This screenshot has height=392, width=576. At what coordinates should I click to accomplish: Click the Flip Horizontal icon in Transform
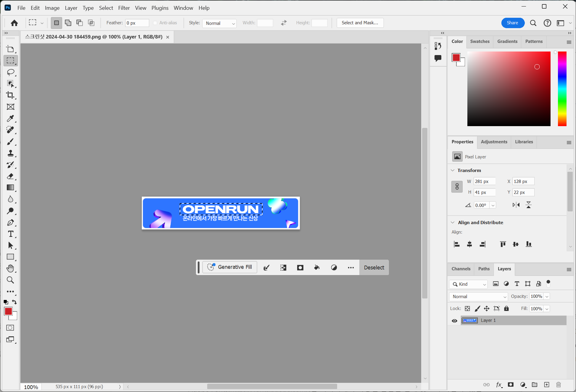coord(516,205)
